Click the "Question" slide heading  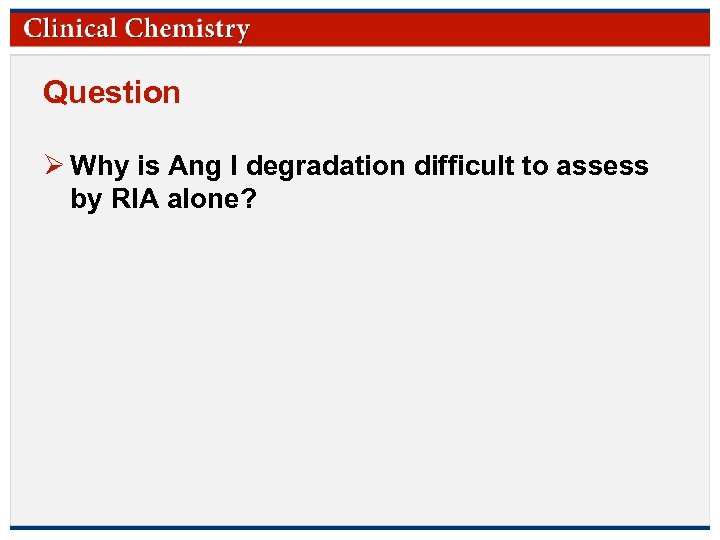coord(111,93)
